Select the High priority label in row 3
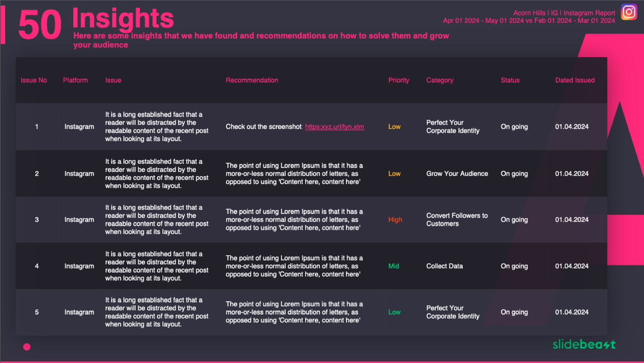Screen dimensions: 644x363 395,220
